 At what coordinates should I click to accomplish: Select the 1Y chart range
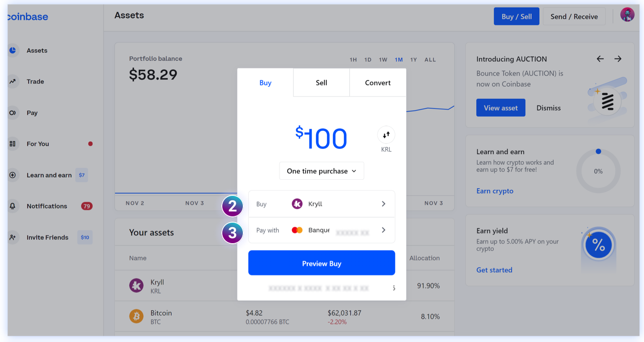(414, 59)
